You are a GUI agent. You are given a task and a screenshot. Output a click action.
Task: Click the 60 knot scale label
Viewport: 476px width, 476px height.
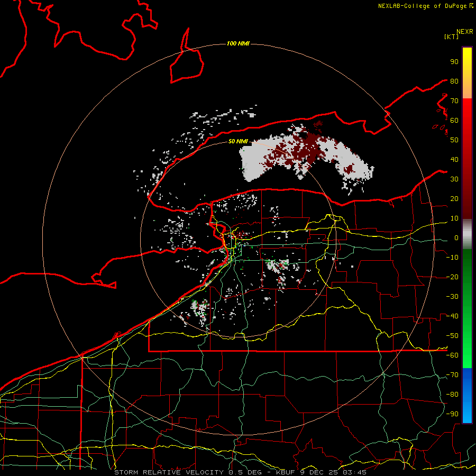click(x=454, y=120)
